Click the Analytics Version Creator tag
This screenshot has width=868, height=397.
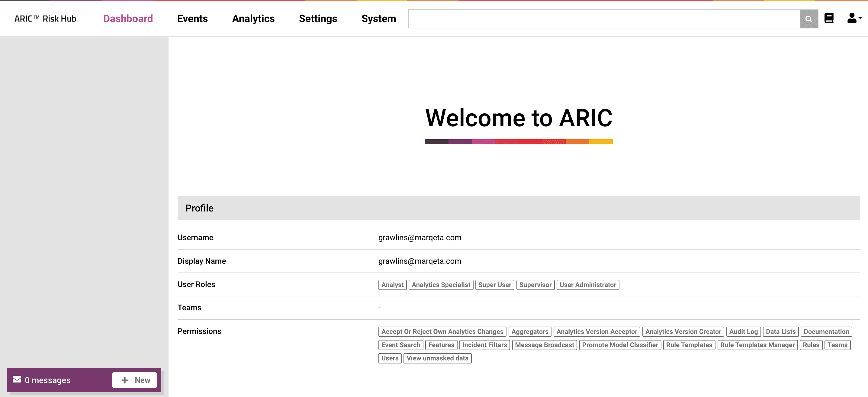[683, 332]
